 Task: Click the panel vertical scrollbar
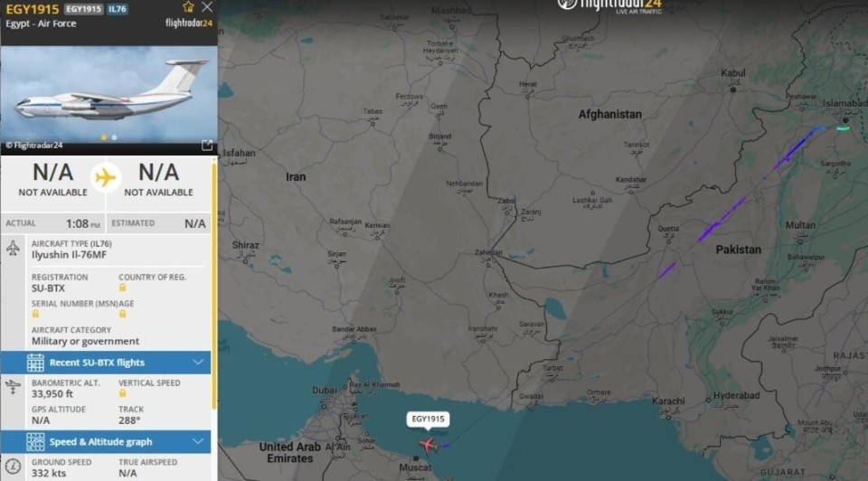(x=213, y=285)
